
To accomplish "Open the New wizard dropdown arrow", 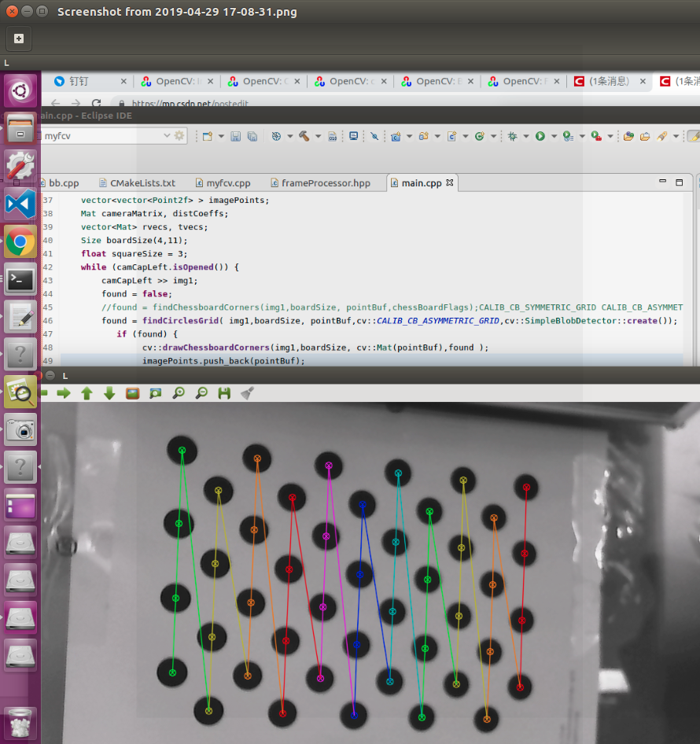I will [x=221, y=135].
